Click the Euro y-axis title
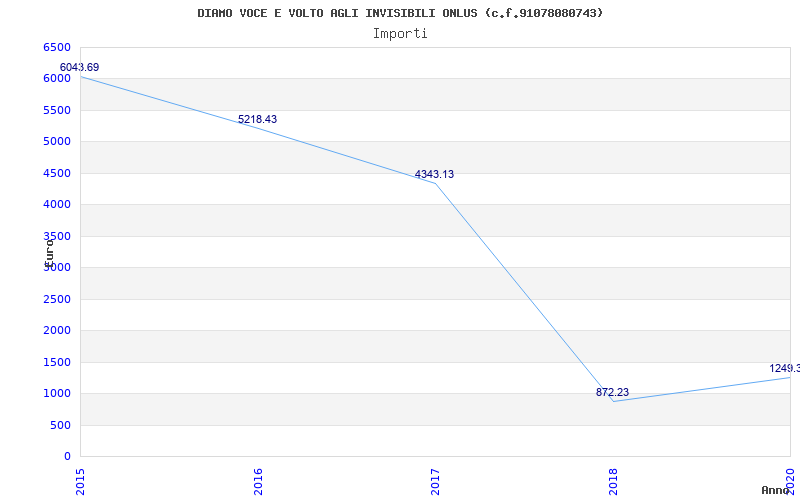The width and height of the screenshot is (800, 500). pos(49,253)
